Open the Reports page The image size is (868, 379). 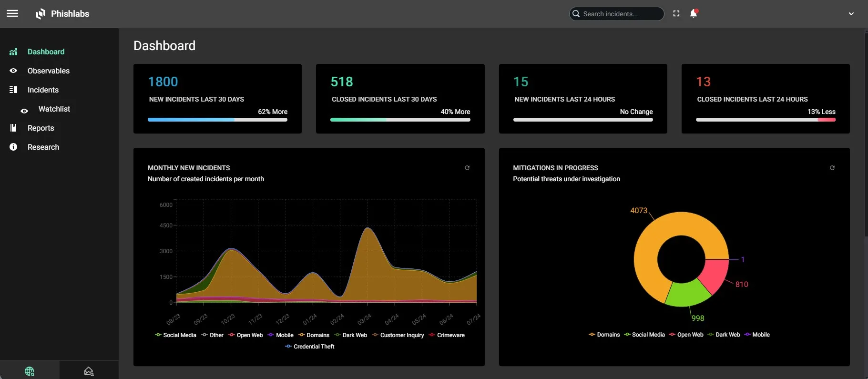(41, 128)
